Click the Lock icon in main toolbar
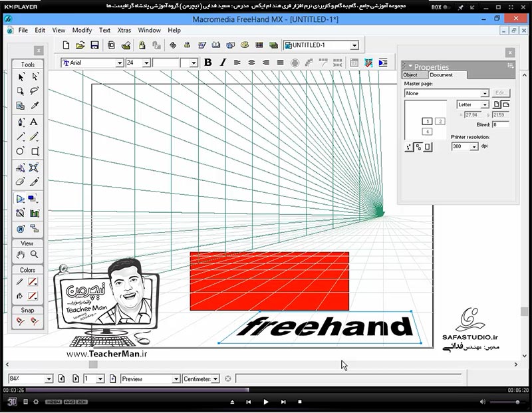 pos(142,45)
